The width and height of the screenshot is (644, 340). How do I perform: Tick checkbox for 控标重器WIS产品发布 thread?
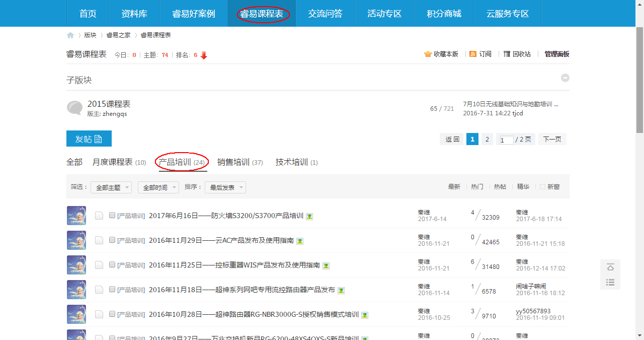(x=112, y=264)
